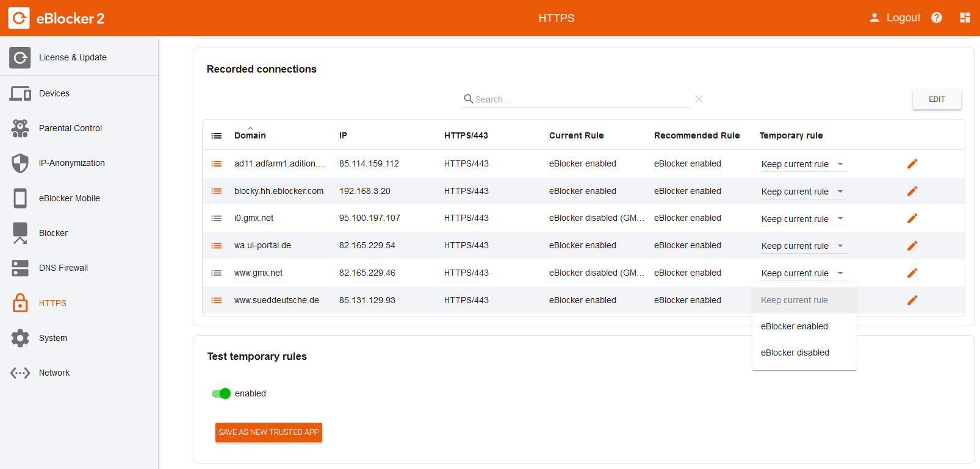The image size is (980, 469).
Task: Click the HTTPS padlock icon
Action: point(20,303)
